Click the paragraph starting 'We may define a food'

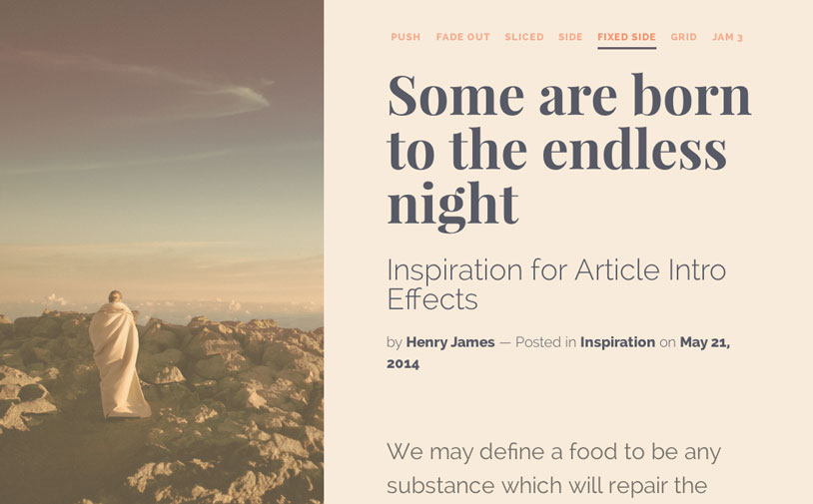553,452
